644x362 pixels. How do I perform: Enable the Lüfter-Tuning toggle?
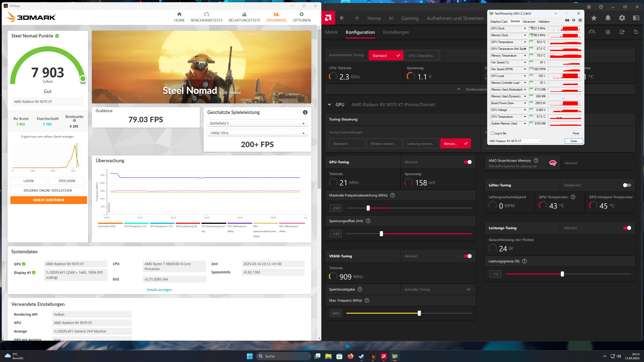pos(627,185)
